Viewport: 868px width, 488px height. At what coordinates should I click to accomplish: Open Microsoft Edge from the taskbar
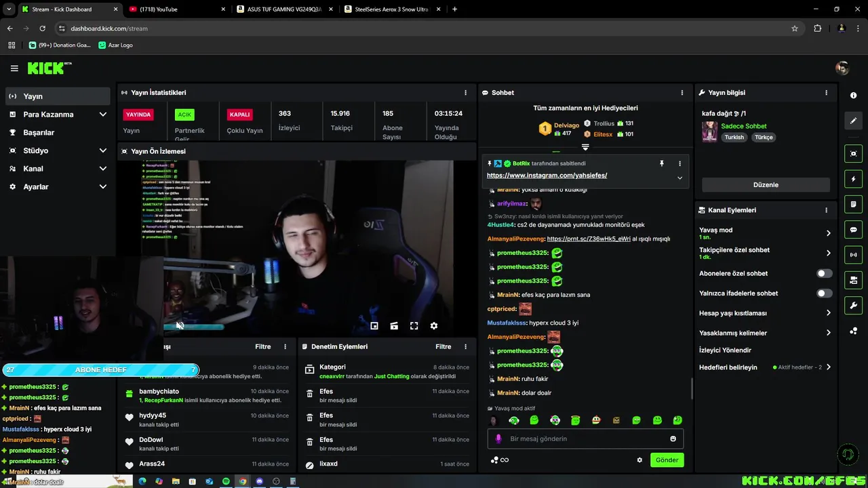[x=142, y=481]
